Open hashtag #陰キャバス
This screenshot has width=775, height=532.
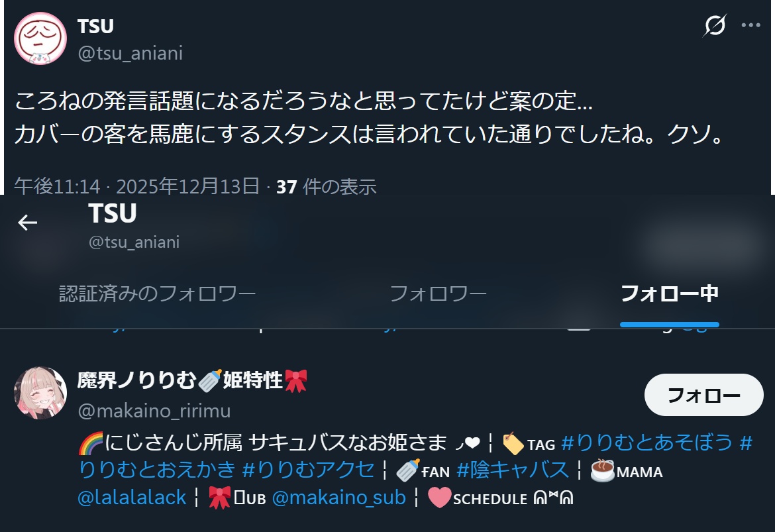[x=513, y=470]
